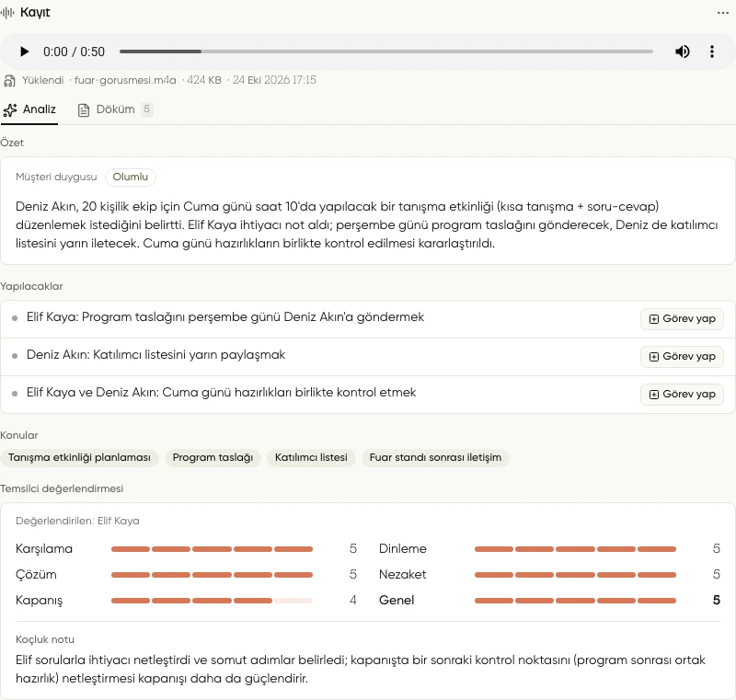The width and height of the screenshot is (736, 700).
Task: Click the Genel score value 5
Action: (717, 600)
